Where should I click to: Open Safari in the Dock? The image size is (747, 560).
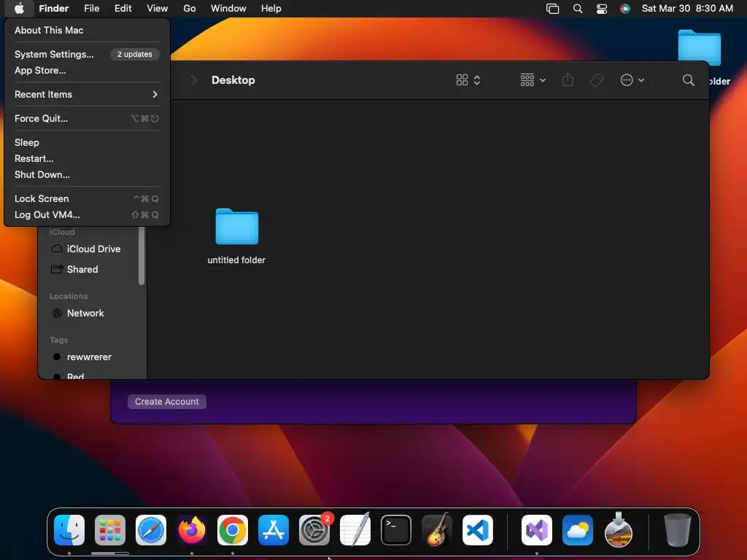151,530
